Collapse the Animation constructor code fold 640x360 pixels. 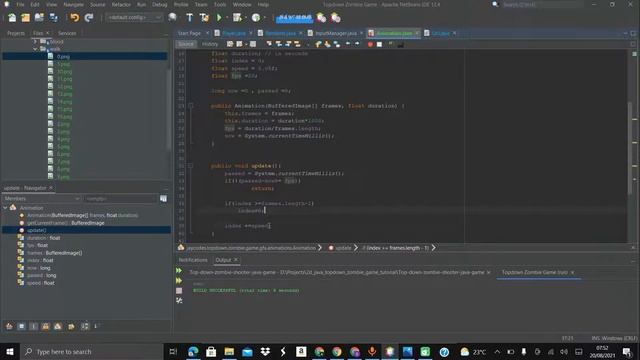190,106
